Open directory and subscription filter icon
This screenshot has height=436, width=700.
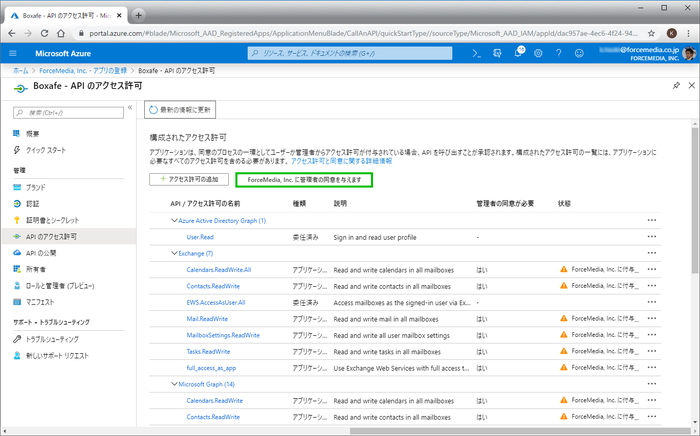click(x=497, y=54)
